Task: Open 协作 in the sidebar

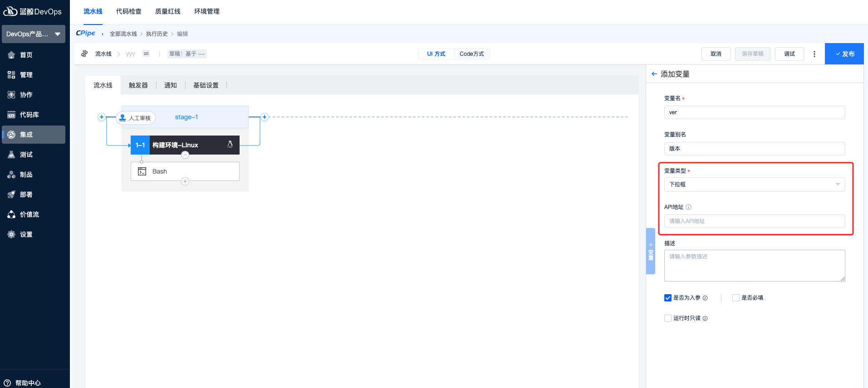Action: click(x=34, y=95)
